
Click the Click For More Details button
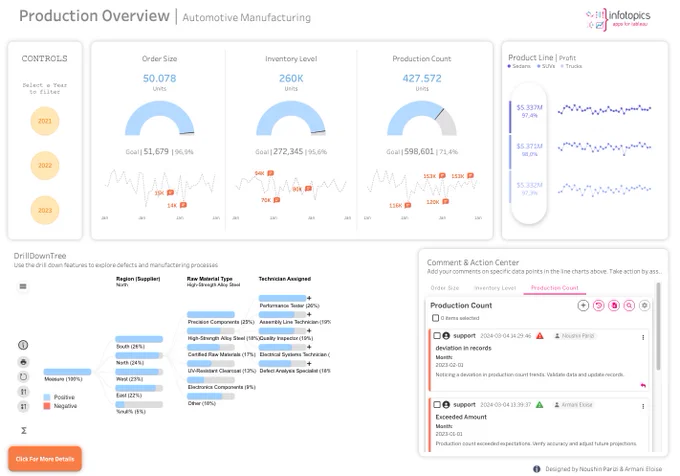point(45,459)
